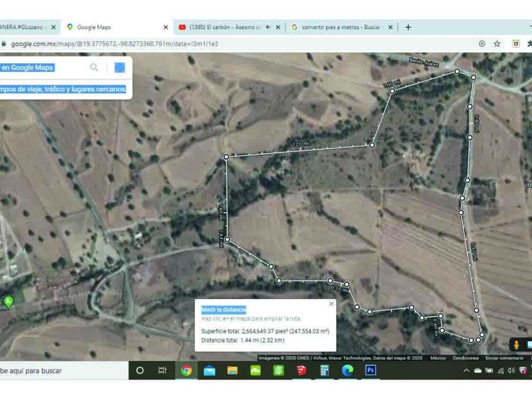Viewport: 532px width, 399px height.
Task: Expand hidden system tray icons
Action: click(467, 370)
